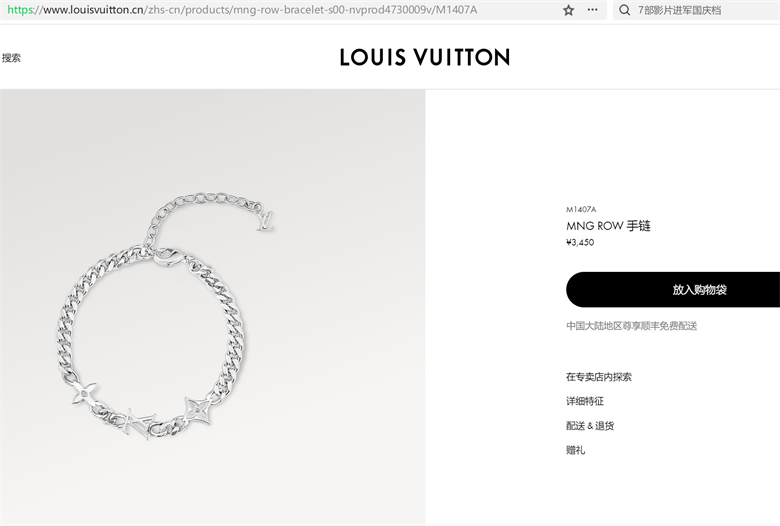
Task: Click the magnifier search icon
Action: (x=624, y=10)
